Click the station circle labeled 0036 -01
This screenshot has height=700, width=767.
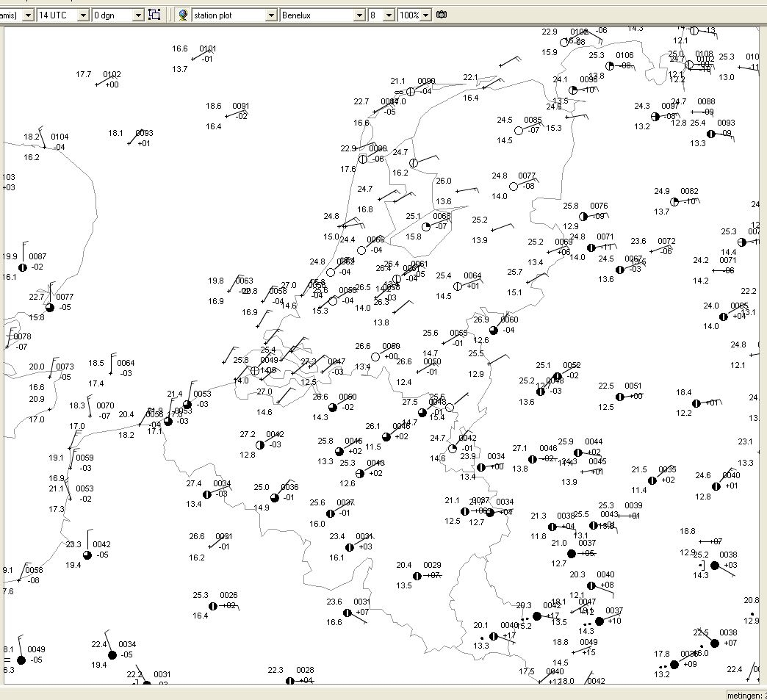coord(275,498)
